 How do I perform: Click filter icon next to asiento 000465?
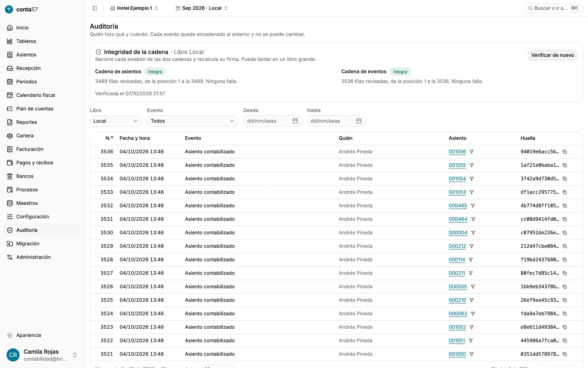point(473,206)
